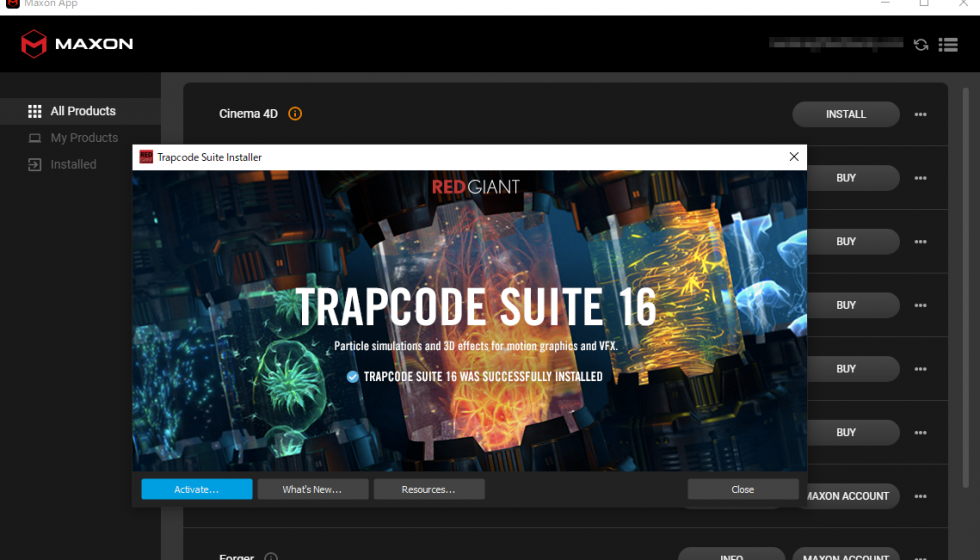The width and height of the screenshot is (980, 560).
Task: Open Resources... in Trapcode installer
Action: pos(429,489)
